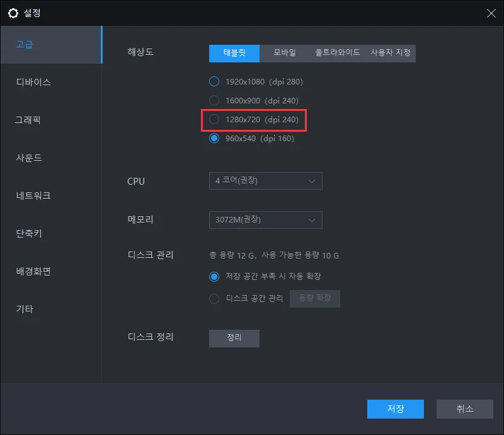Choose the 사용자 지정 custom resolution
This screenshot has height=435, width=504.
390,53
